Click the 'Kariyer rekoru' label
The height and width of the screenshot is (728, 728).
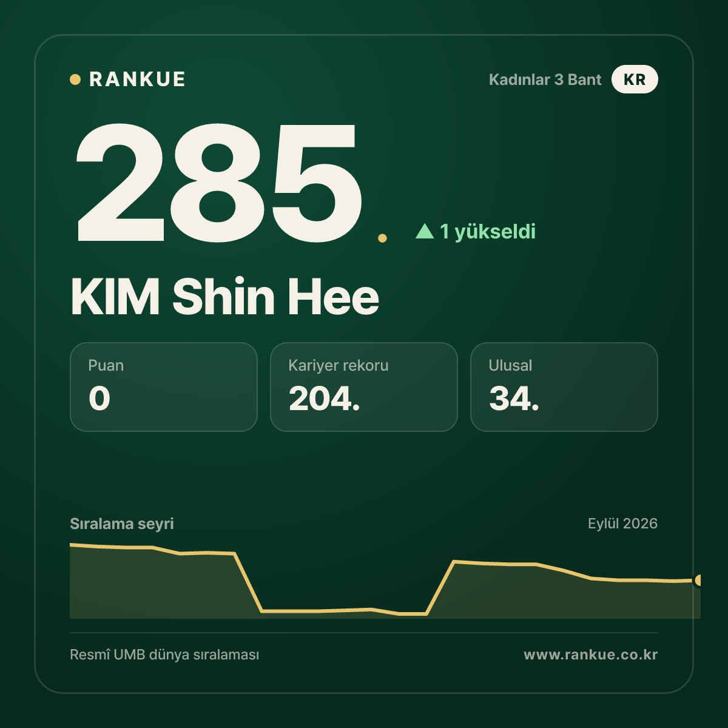tap(339, 365)
